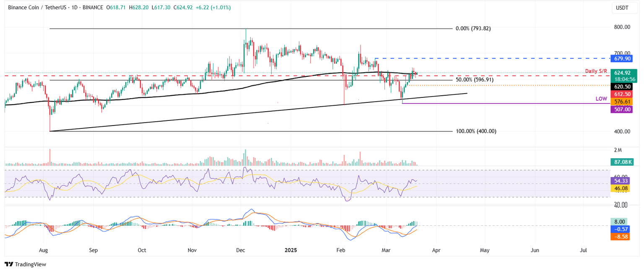Click the -8.58 MACD histogram value badge
644x272 pixels.
[x=621, y=236]
